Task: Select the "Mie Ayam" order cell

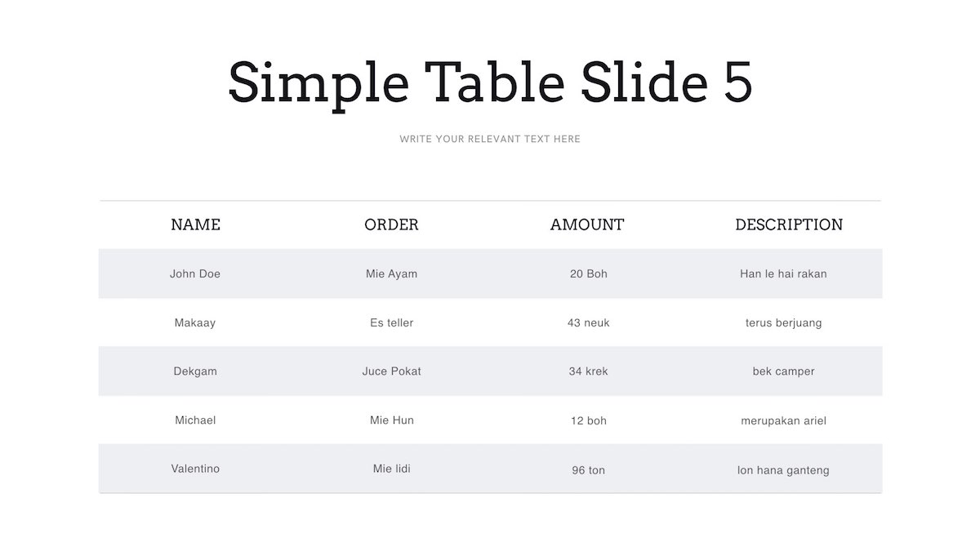Action: [x=391, y=273]
